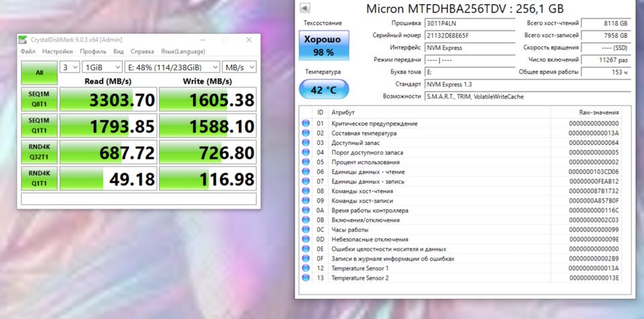This screenshot has height=319, width=644.
Task: Click status circle for Команды хост-чтения row
Action: pyautogui.click(x=306, y=191)
